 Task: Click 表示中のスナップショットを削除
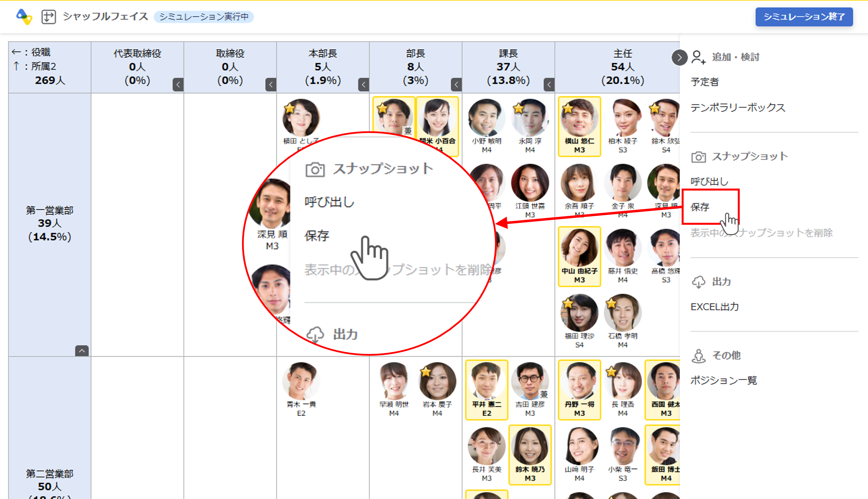tap(761, 233)
